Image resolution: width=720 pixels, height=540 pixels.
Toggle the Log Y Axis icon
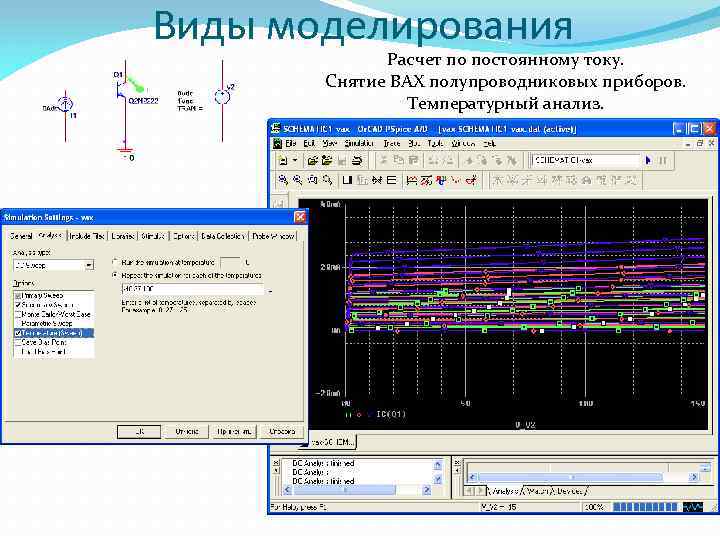tap(392, 180)
